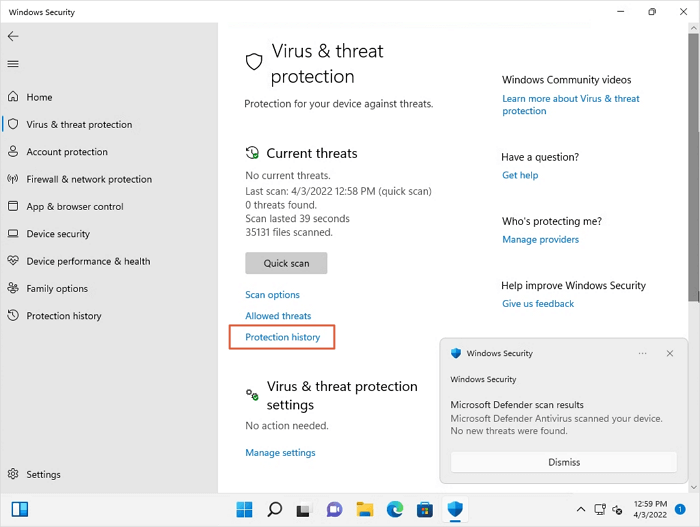Click the back arrow icon
The width and height of the screenshot is (700, 527).
(13, 36)
